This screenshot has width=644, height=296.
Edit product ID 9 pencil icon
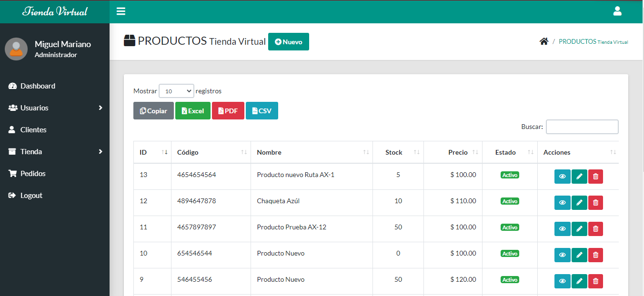coord(579,281)
